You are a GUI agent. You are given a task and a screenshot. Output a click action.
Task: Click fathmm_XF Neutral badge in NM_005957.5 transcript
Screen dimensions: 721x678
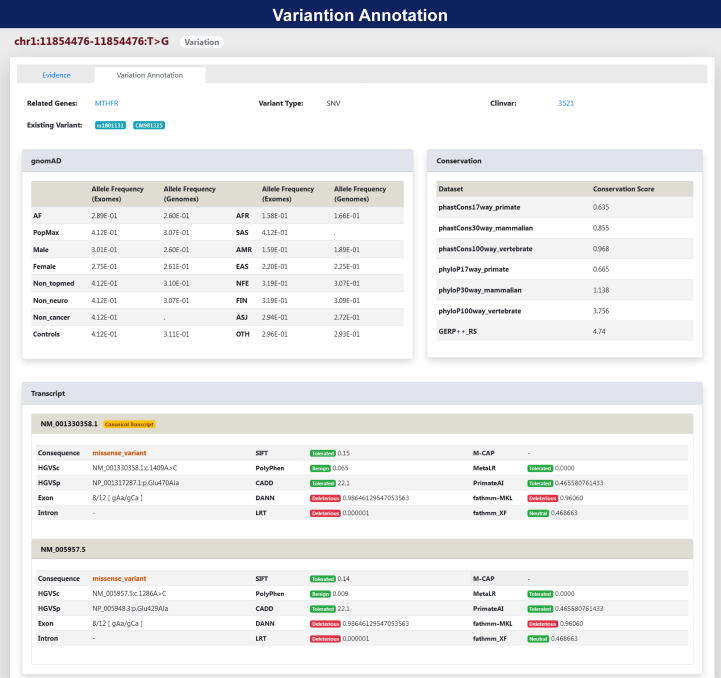point(538,639)
